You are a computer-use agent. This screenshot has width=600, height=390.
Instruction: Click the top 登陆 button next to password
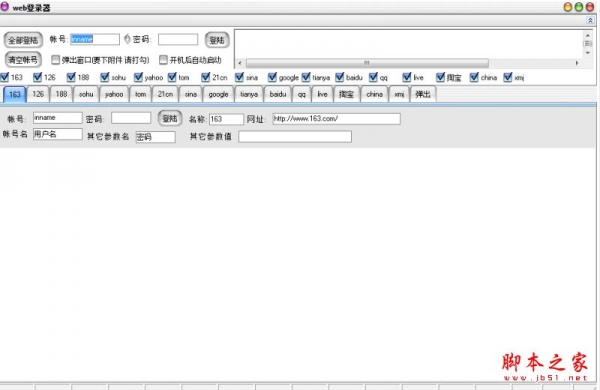click(x=217, y=40)
